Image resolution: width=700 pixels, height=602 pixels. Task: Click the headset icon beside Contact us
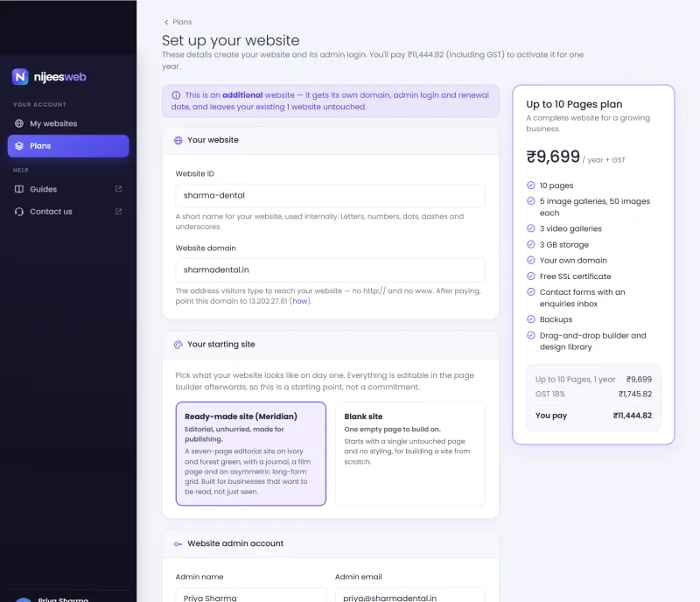point(19,211)
